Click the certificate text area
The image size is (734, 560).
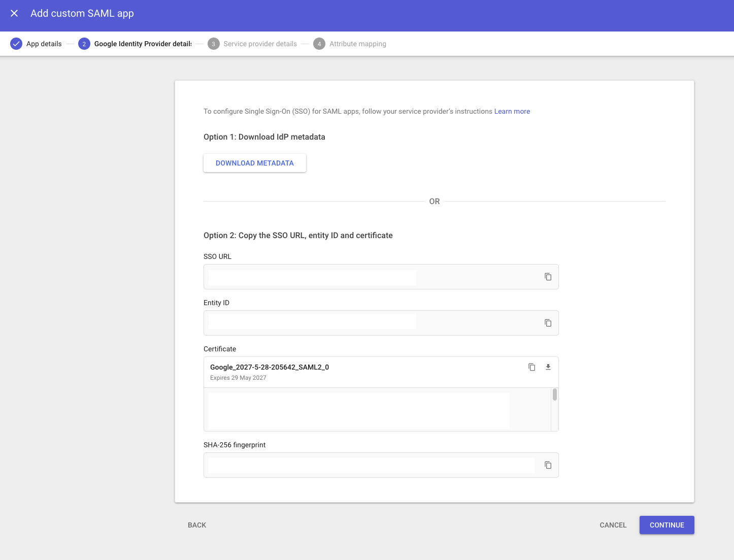coord(377,409)
